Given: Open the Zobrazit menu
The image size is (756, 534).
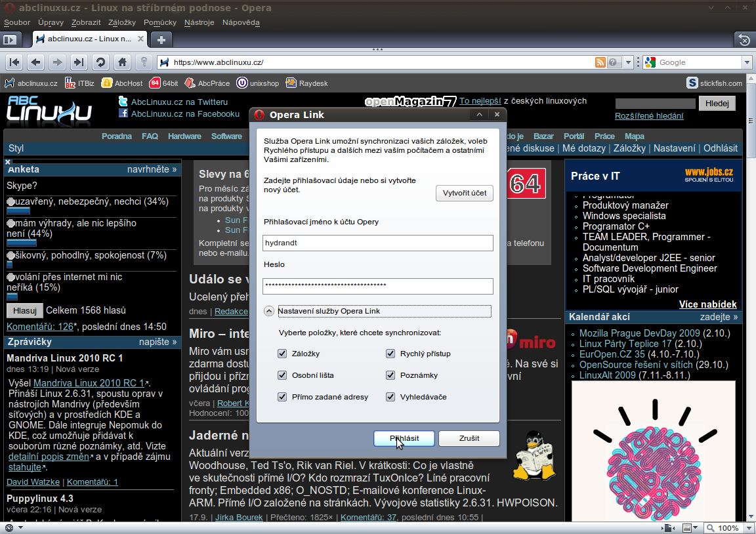Looking at the screenshot, I should 86,22.
